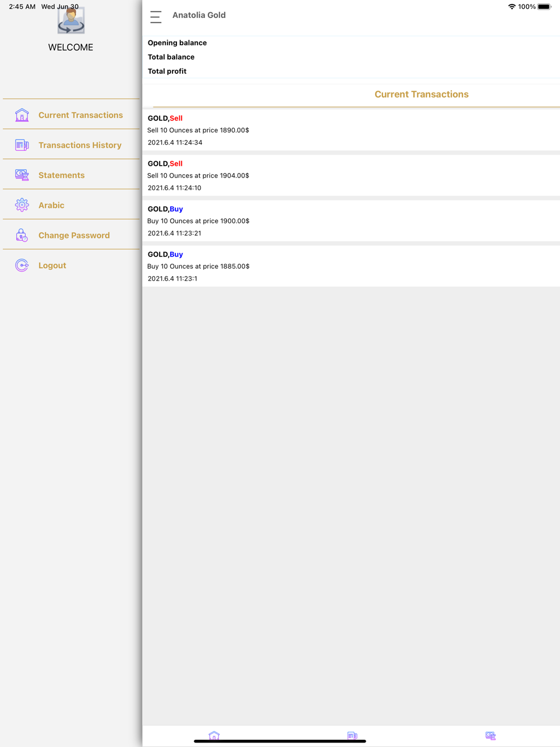The image size is (560, 747).
Task: Tap the user profile avatar
Action: pos(71,20)
